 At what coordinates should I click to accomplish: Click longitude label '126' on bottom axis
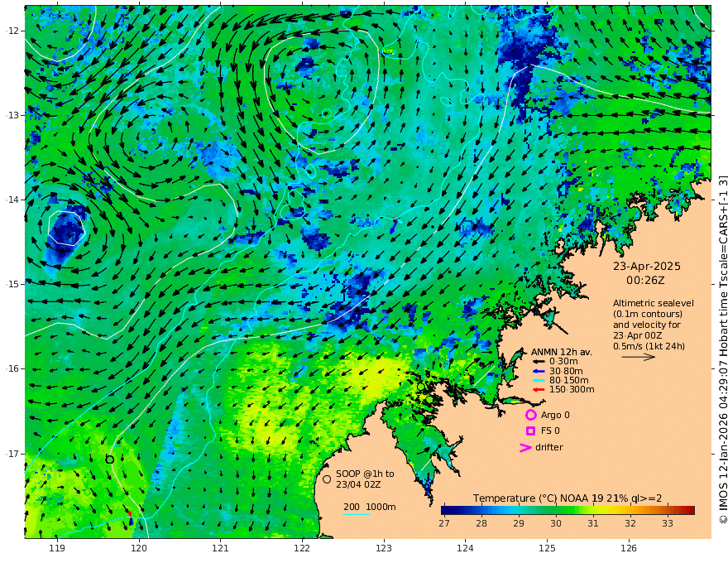(629, 548)
